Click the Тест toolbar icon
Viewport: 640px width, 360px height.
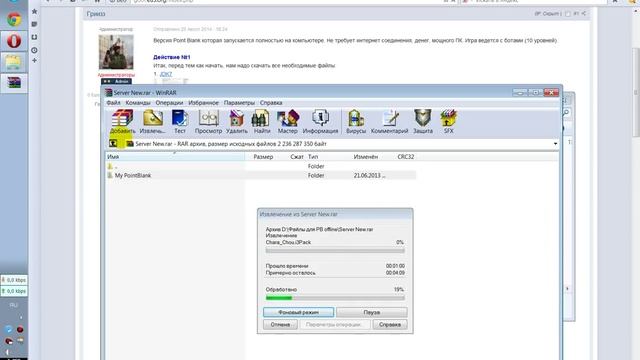coord(180,122)
